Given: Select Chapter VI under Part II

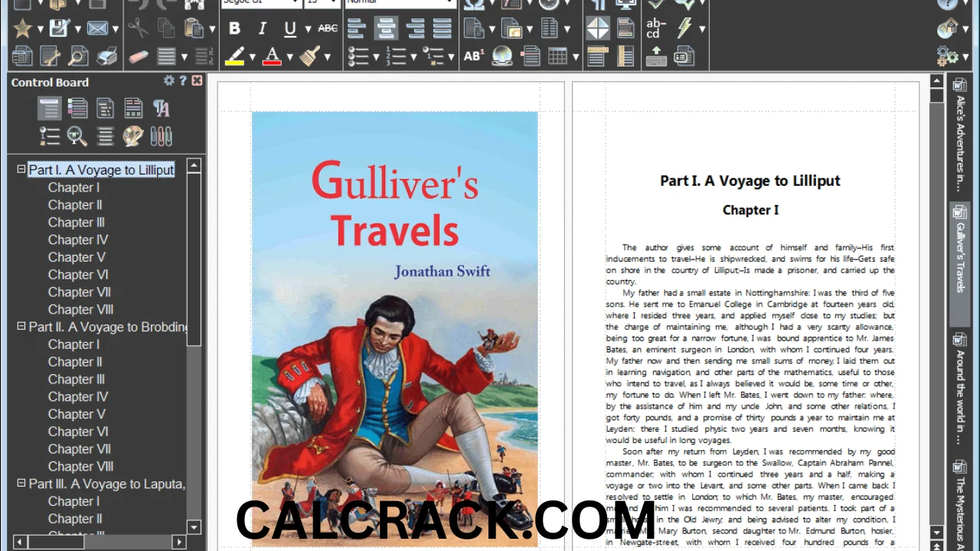Looking at the screenshot, I should click(78, 432).
